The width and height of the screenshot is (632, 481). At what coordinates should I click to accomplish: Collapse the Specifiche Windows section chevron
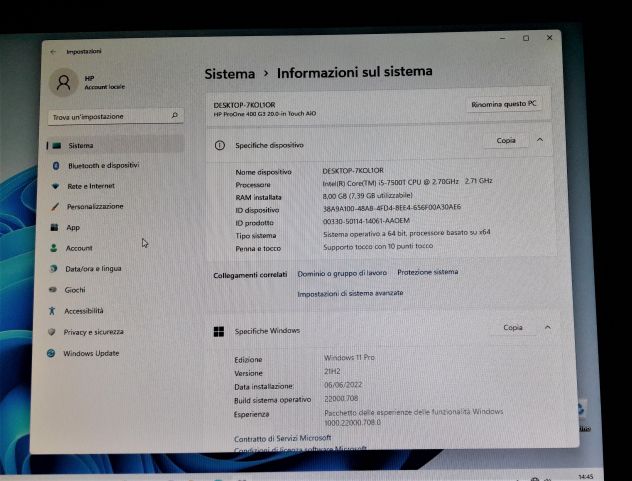pyautogui.click(x=547, y=327)
